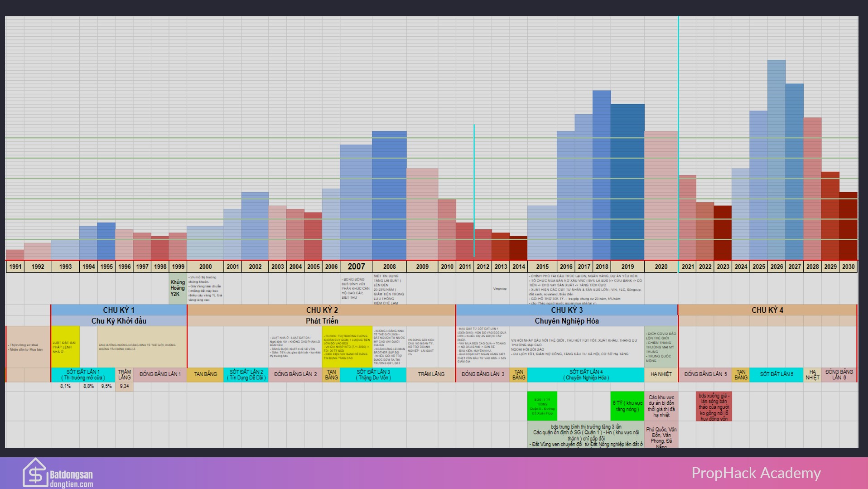Select the Khủng Hoảng Y2K cell
The height and width of the screenshot is (489, 868).
178,288
